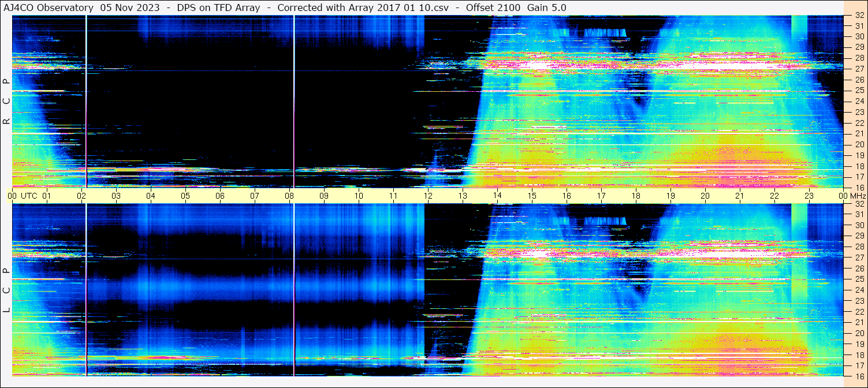Click the 'AJ4CO Observatory' title text
The width and height of the screenshot is (868, 388).
48,8
